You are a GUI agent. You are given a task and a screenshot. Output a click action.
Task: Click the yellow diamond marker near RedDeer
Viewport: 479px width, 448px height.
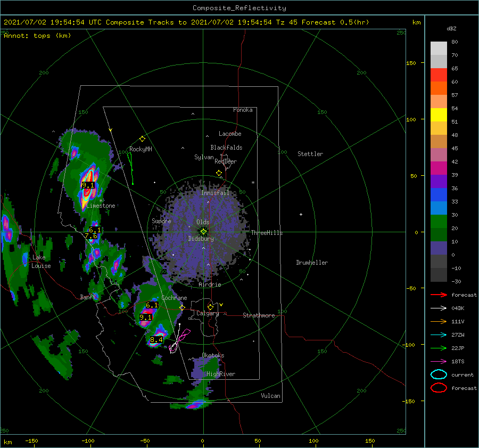tap(219, 173)
